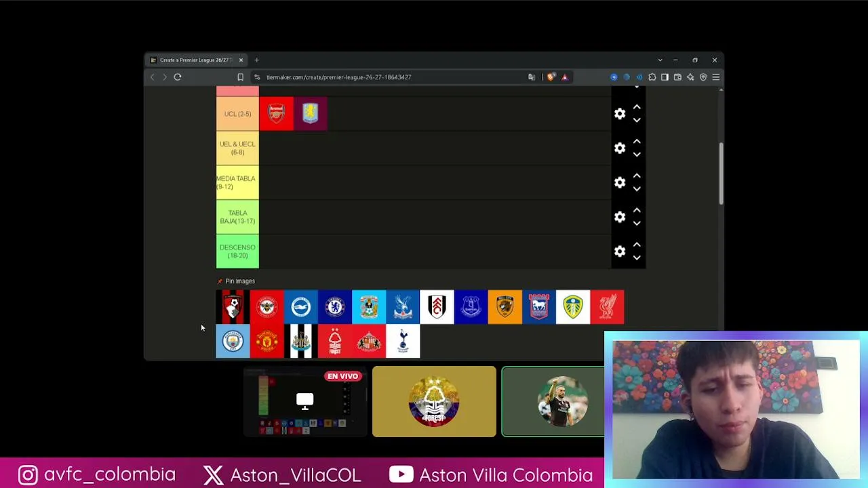Open settings gear for DESCENSO tier
Viewport: 868px width, 488px height.
click(620, 251)
